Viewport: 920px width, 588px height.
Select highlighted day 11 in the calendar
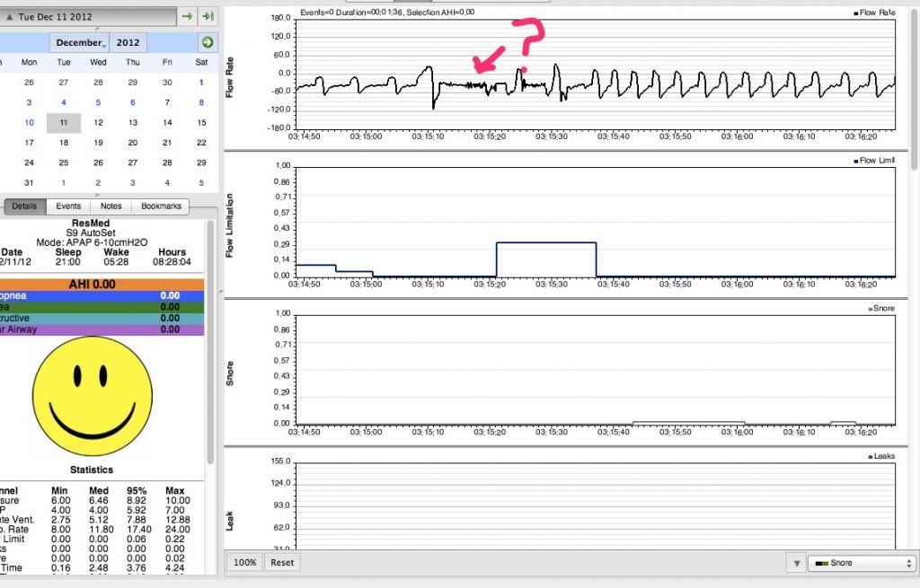click(64, 122)
